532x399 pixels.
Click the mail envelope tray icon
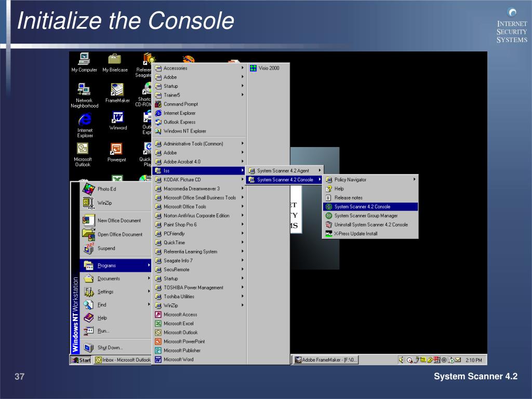[458, 360]
